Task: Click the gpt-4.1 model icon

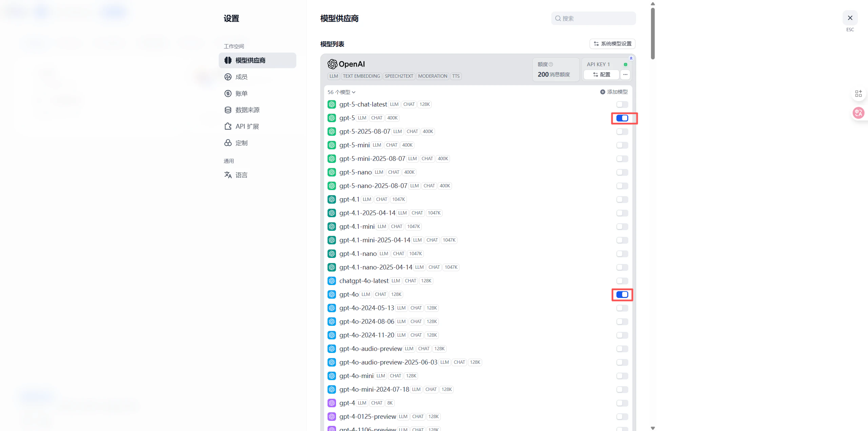Action: pos(332,200)
